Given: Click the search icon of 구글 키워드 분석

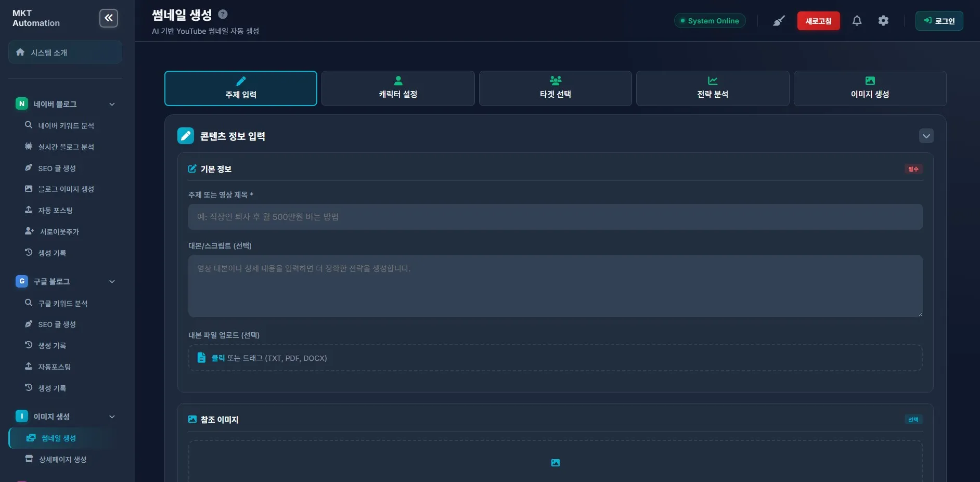Looking at the screenshot, I should [29, 303].
